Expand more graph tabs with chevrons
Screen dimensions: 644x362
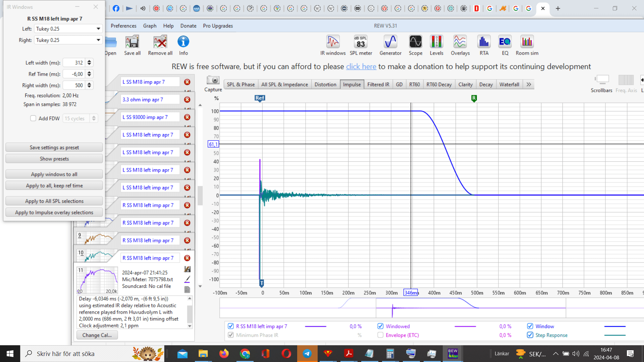pyautogui.click(x=529, y=84)
